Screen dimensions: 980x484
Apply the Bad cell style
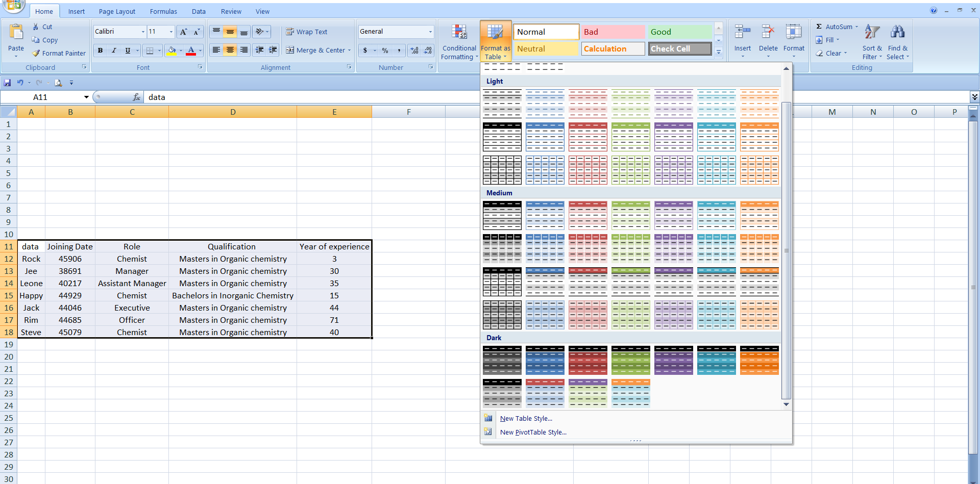[613, 32]
